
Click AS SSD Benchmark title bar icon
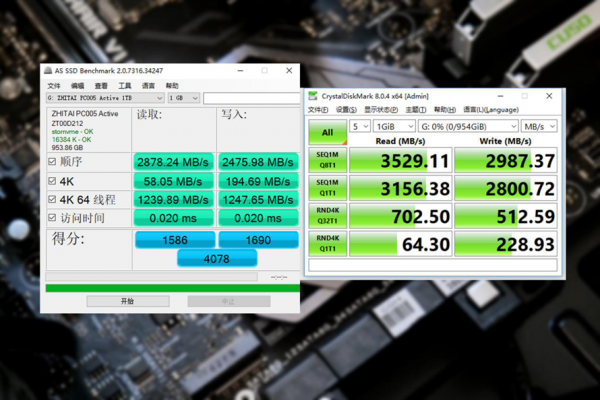pos(48,70)
